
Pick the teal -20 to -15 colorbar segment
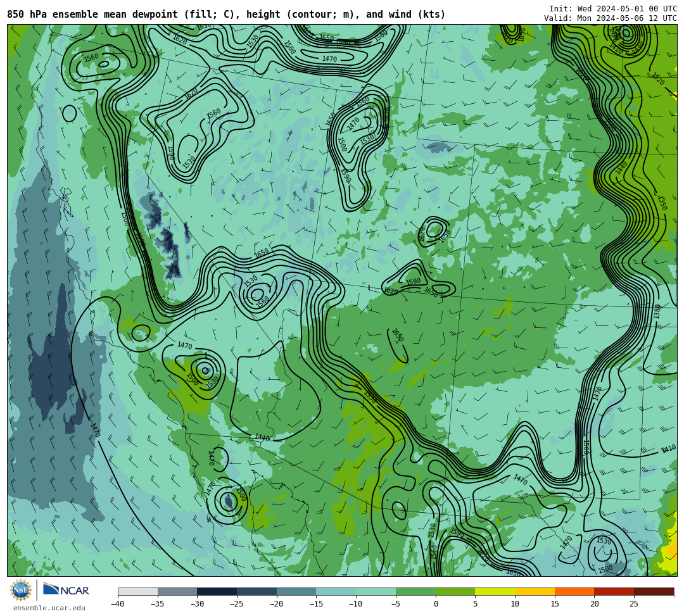click(x=296, y=591)
